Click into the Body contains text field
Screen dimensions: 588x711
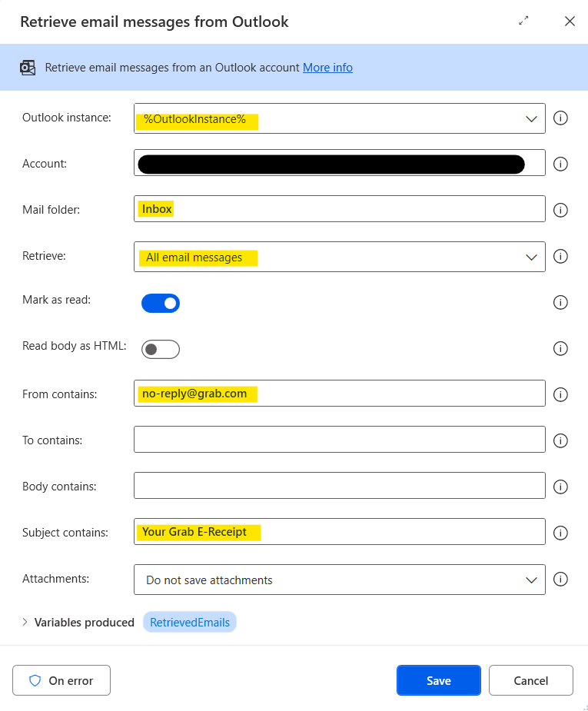339,486
